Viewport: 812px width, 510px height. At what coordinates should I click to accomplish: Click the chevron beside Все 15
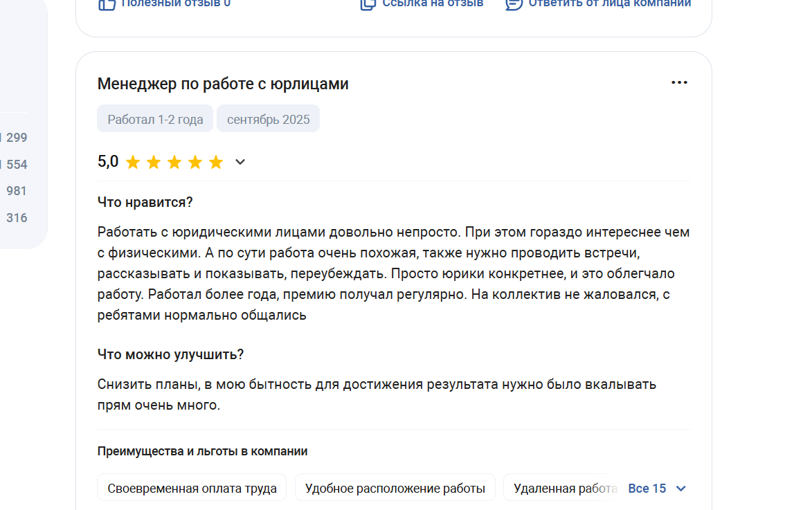(681, 489)
